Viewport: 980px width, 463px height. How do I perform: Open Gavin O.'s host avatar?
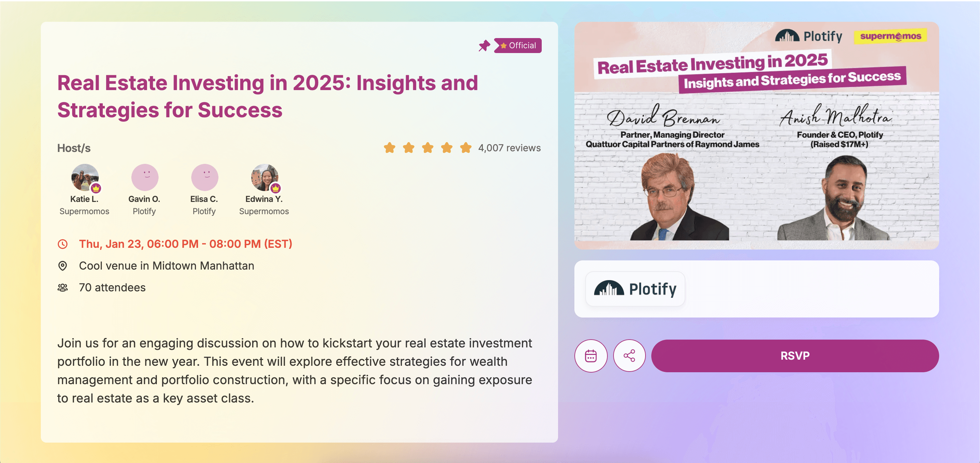(145, 177)
